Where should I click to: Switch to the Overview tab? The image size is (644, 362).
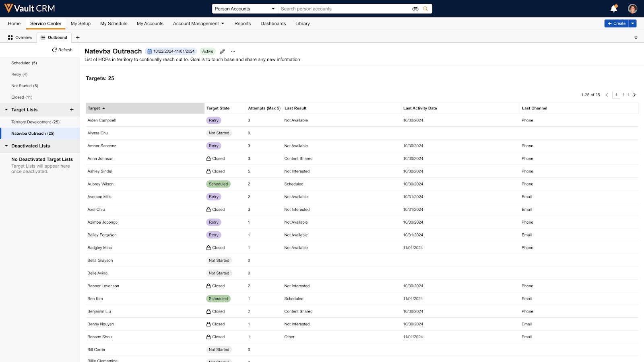point(20,37)
